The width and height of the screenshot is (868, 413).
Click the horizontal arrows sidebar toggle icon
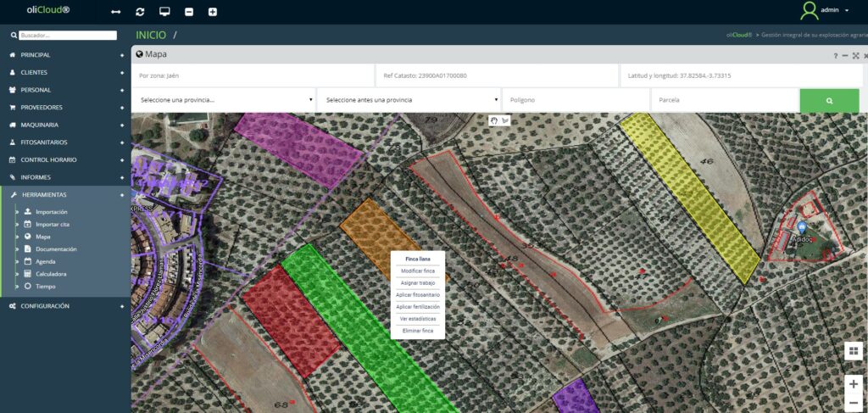click(115, 12)
